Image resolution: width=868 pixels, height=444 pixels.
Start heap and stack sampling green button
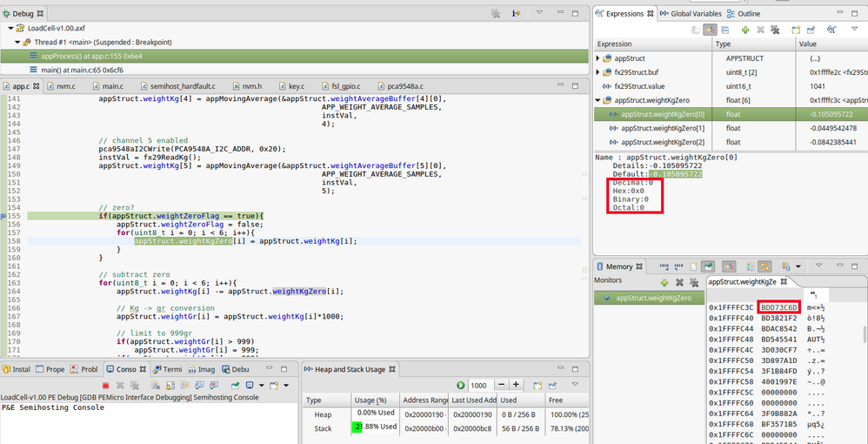click(x=461, y=386)
